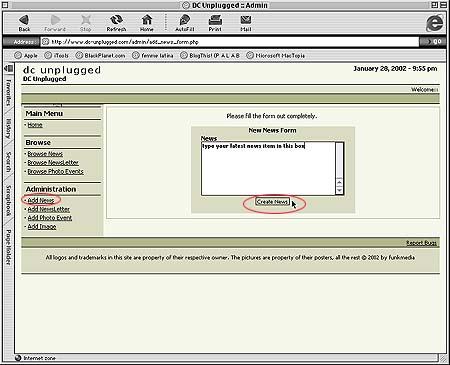The image size is (450, 365).
Task: Open the Favorites side tab
Action: click(x=9, y=92)
